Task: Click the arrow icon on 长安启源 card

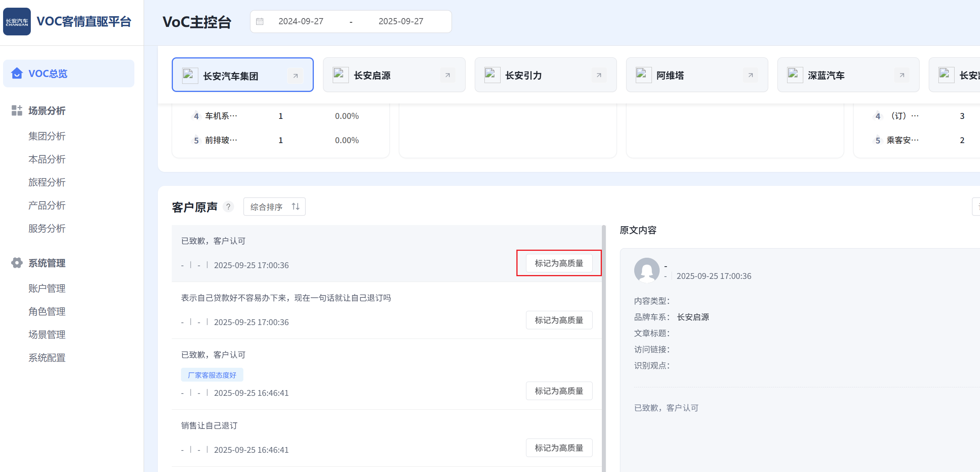Action: pyautogui.click(x=447, y=75)
